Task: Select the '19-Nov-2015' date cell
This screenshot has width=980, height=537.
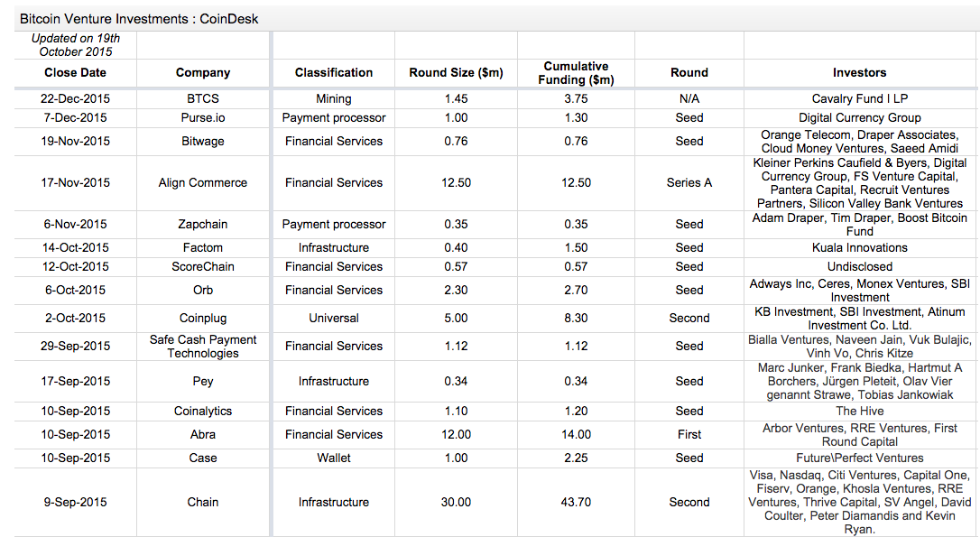Action: (x=76, y=142)
